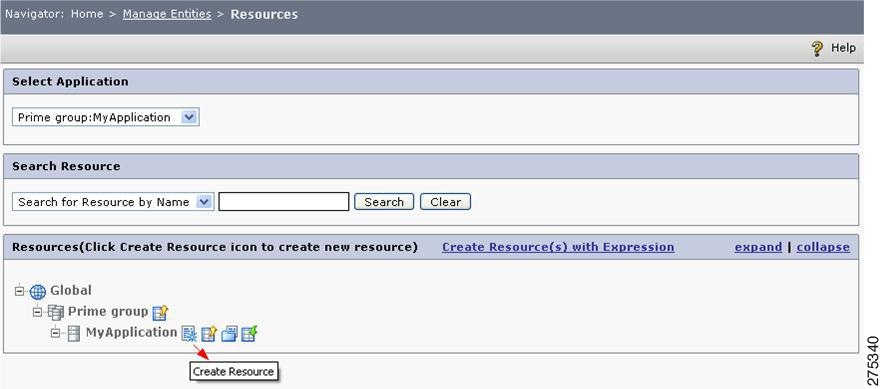
Task: Click the Search button
Action: tap(384, 202)
